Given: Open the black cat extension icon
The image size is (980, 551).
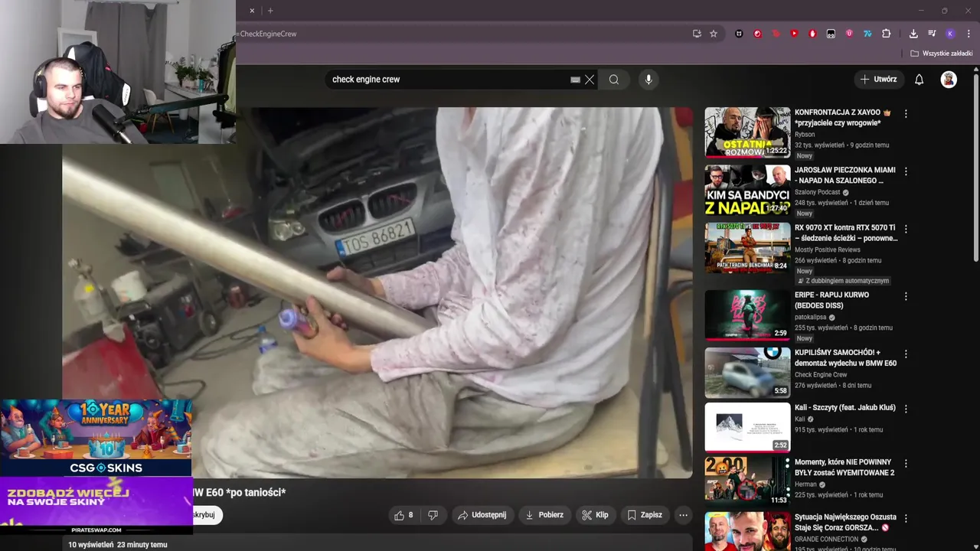Looking at the screenshot, I should pyautogui.click(x=739, y=34).
